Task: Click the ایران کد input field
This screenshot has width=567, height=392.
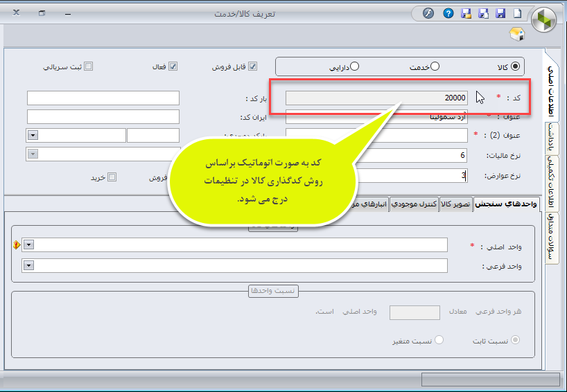Action: point(103,116)
